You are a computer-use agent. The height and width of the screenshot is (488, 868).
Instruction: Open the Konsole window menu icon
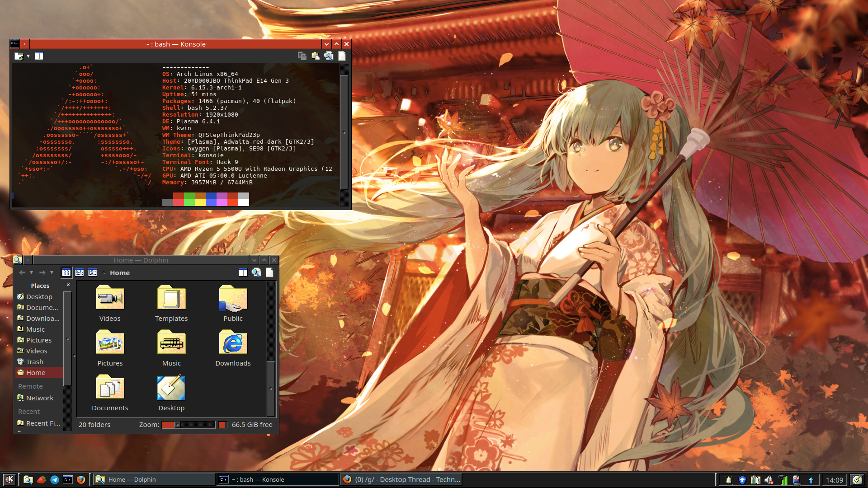click(x=15, y=44)
